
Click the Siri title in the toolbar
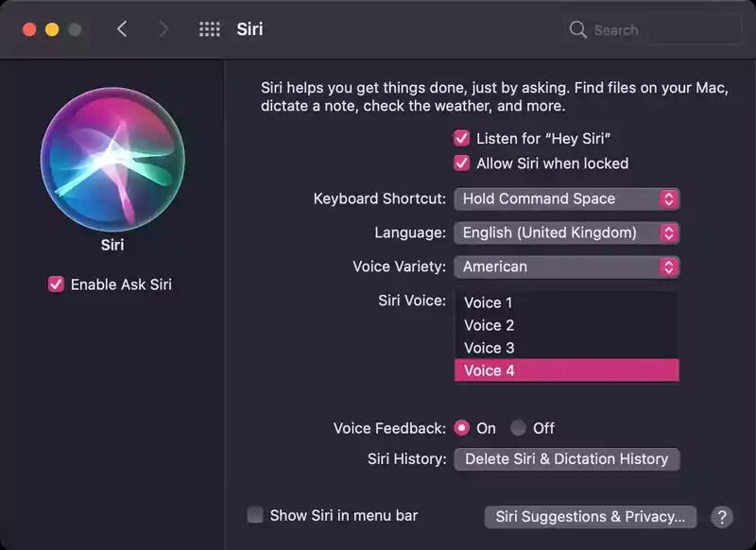click(249, 28)
